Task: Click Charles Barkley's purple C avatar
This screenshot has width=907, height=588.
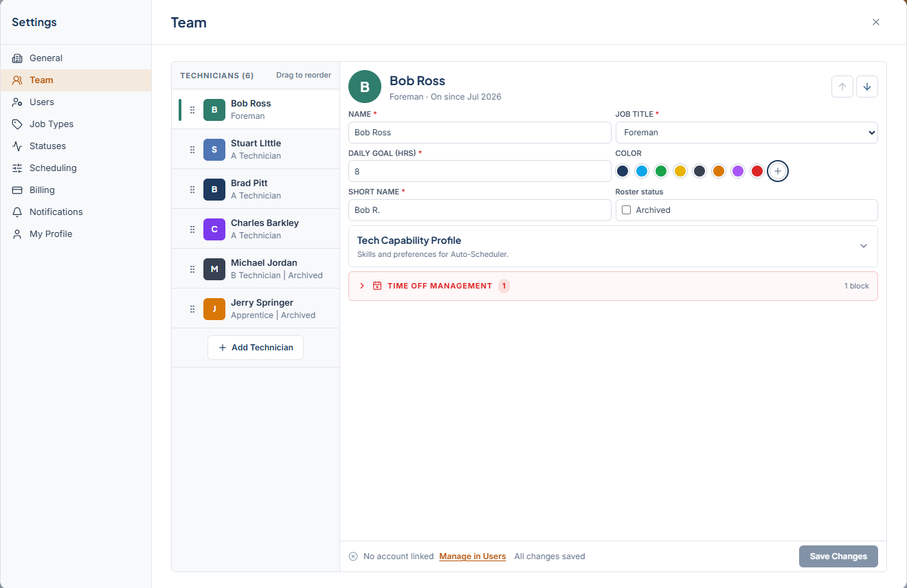Action: tap(214, 229)
